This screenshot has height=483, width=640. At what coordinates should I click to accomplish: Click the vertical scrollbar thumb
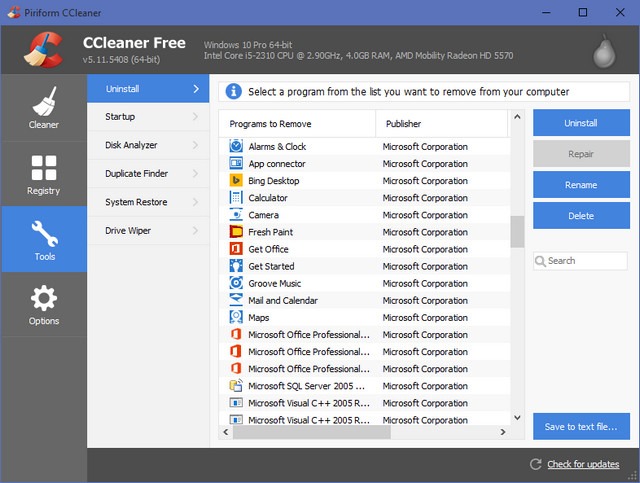point(517,231)
